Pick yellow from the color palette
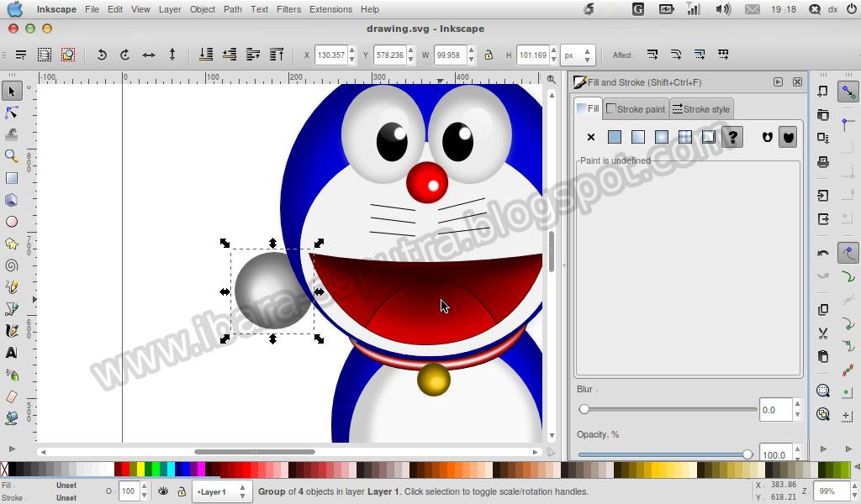 (x=140, y=470)
